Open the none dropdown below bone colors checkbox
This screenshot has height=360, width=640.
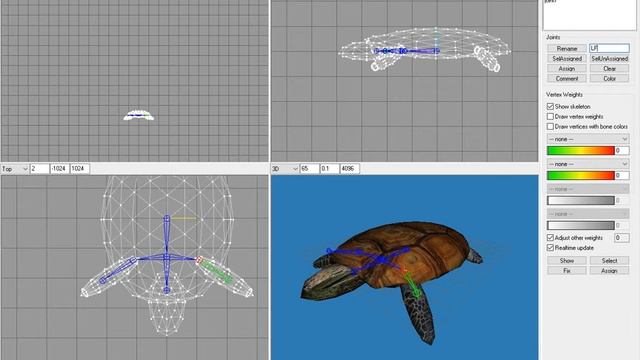[588, 139]
